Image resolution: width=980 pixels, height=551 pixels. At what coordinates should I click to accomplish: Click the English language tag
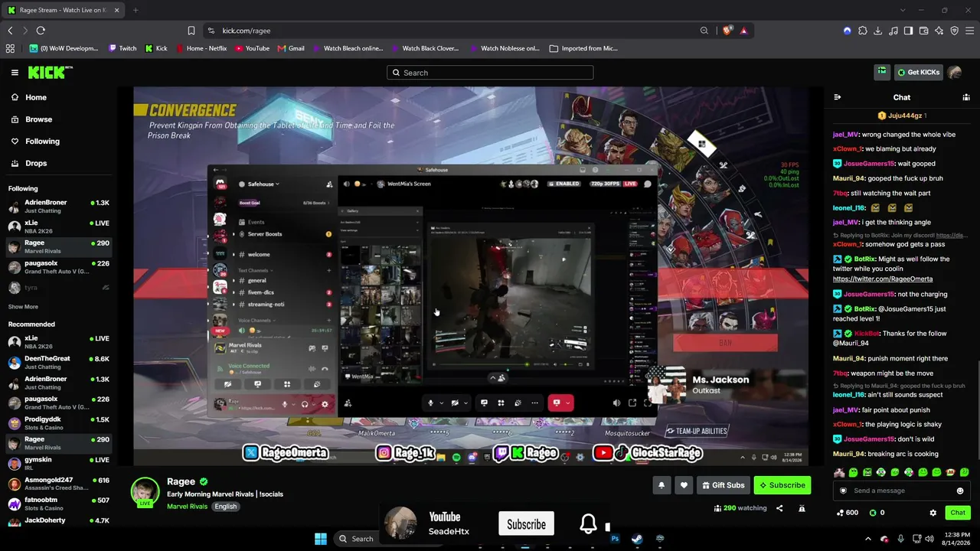click(x=225, y=507)
